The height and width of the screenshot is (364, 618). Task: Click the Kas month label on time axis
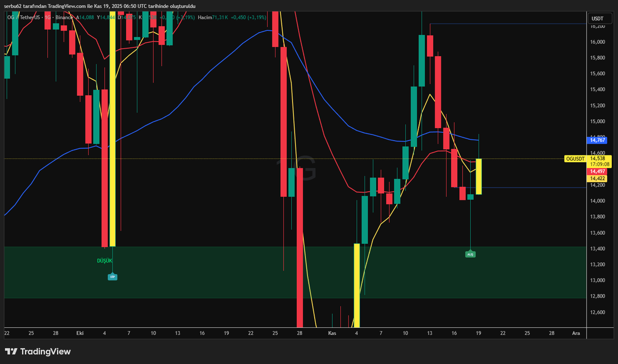point(332,333)
